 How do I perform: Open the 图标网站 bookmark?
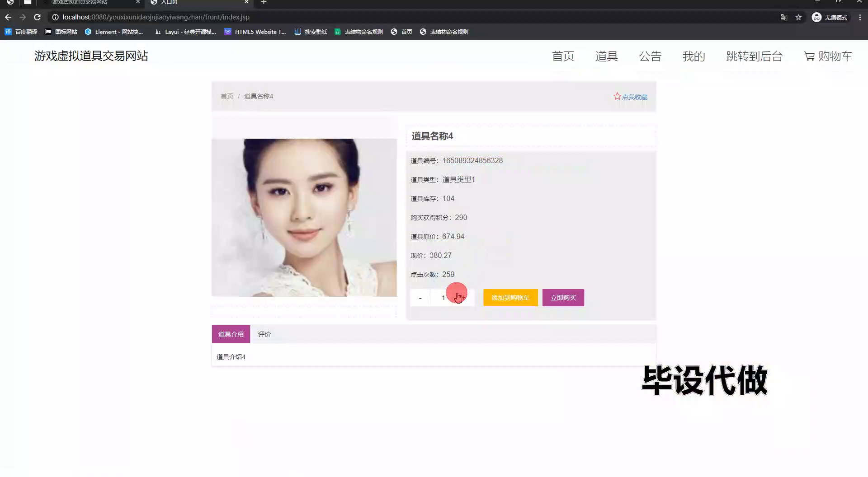(x=61, y=32)
